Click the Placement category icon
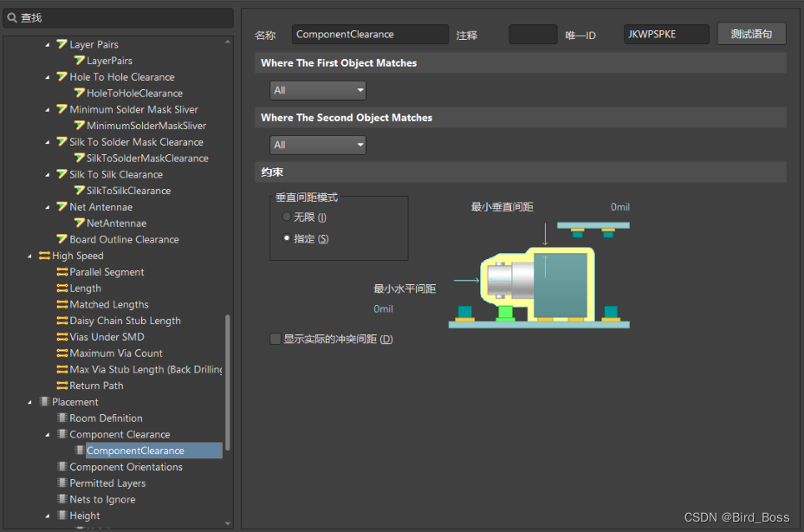 (x=44, y=402)
